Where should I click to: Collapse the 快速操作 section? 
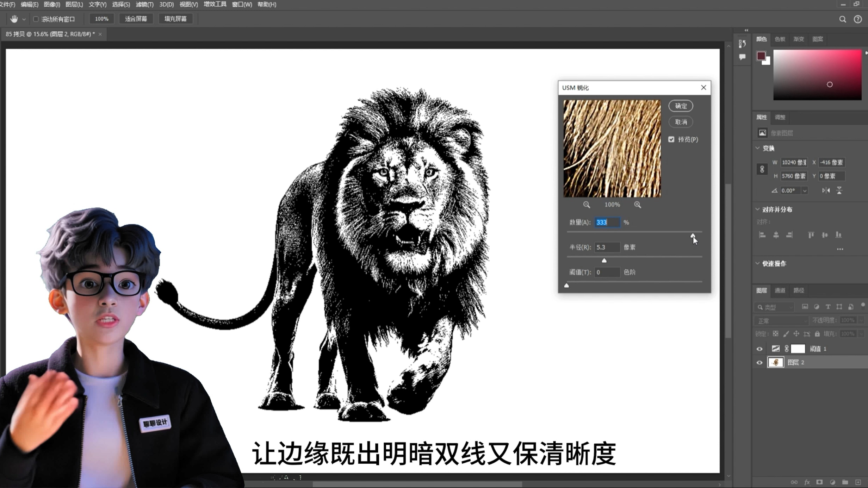(758, 263)
